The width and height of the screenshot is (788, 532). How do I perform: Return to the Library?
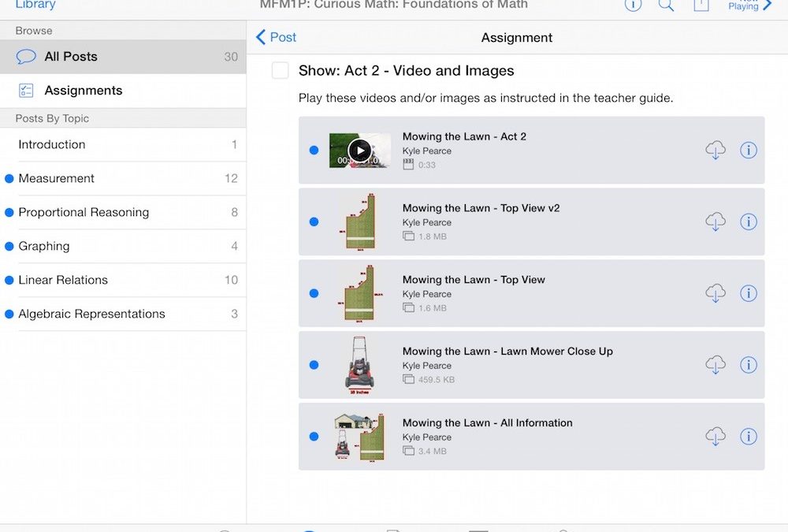[x=35, y=6]
